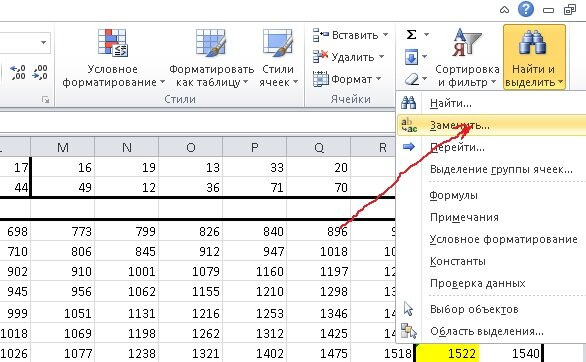Screen dimensions: 586x362
Task: Choose Перейти... from the menu
Action: tap(491, 147)
